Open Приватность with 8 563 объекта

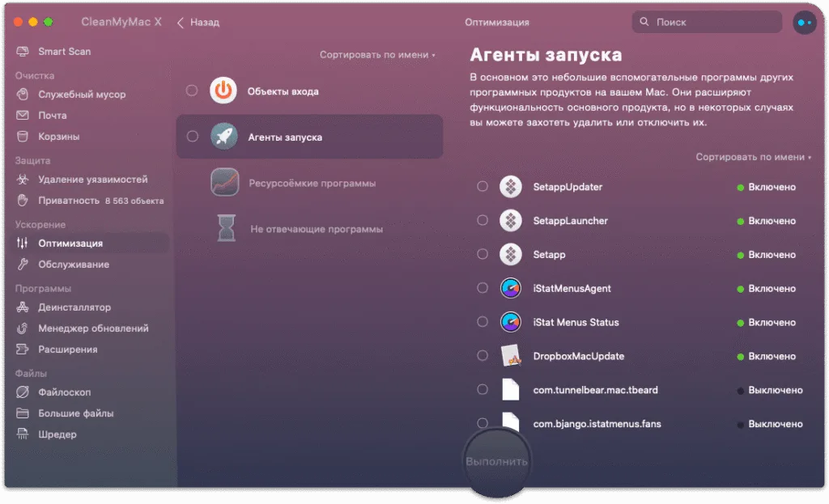pyautogui.click(x=90, y=201)
